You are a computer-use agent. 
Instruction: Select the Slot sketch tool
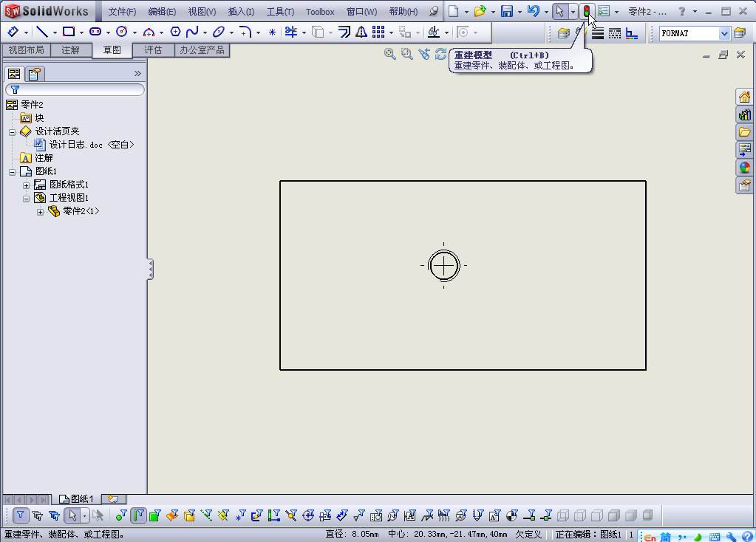(x=95, y=32)
